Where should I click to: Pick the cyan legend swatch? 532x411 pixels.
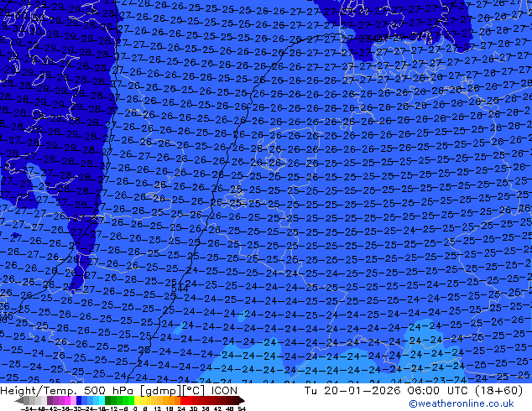(x=102, y=401)
